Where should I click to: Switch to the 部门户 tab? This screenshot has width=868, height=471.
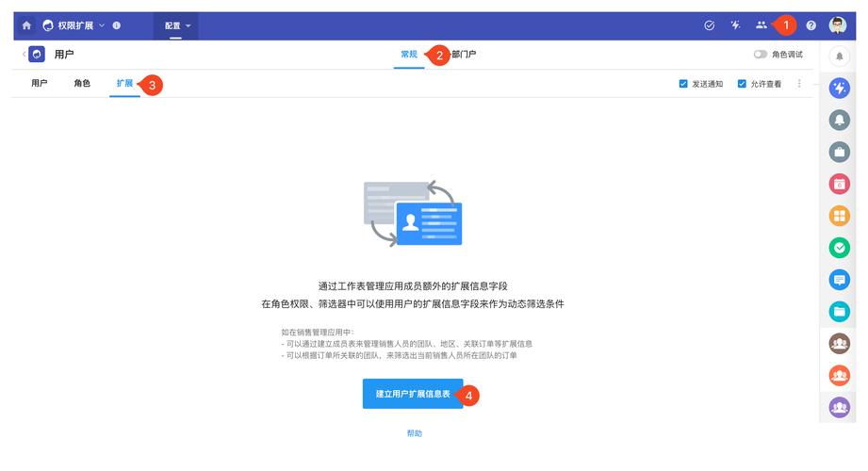(464, 55)
